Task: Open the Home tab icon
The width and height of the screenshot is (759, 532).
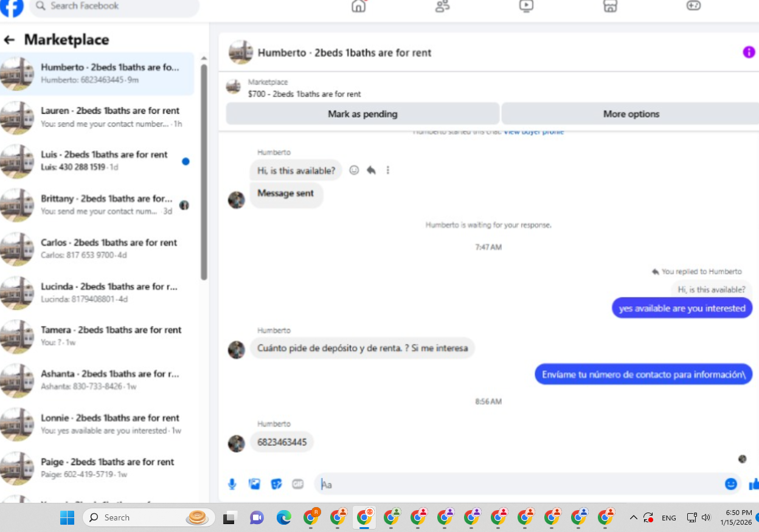Action: click(x=359, y=6)
